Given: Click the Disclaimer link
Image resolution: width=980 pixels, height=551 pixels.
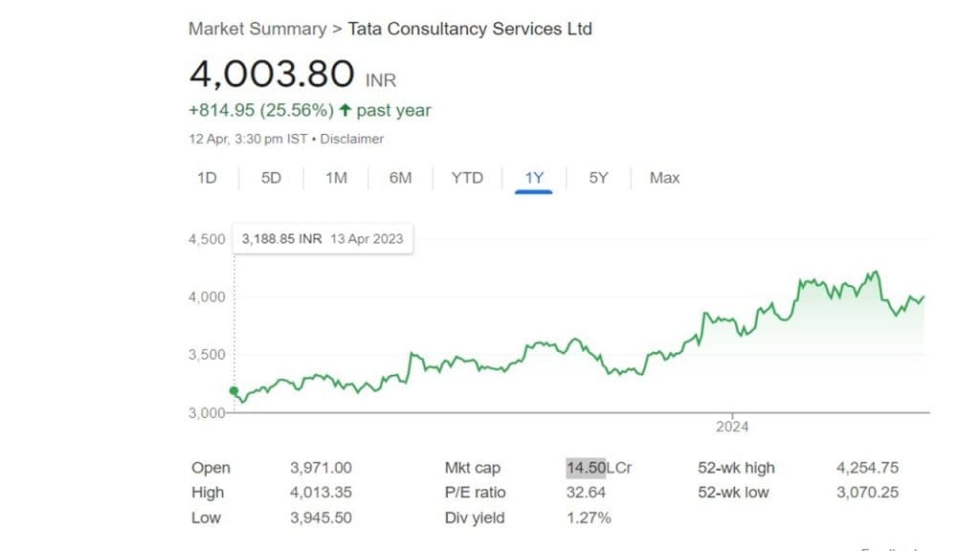Looking at the screenshot, I should [351, 139].
